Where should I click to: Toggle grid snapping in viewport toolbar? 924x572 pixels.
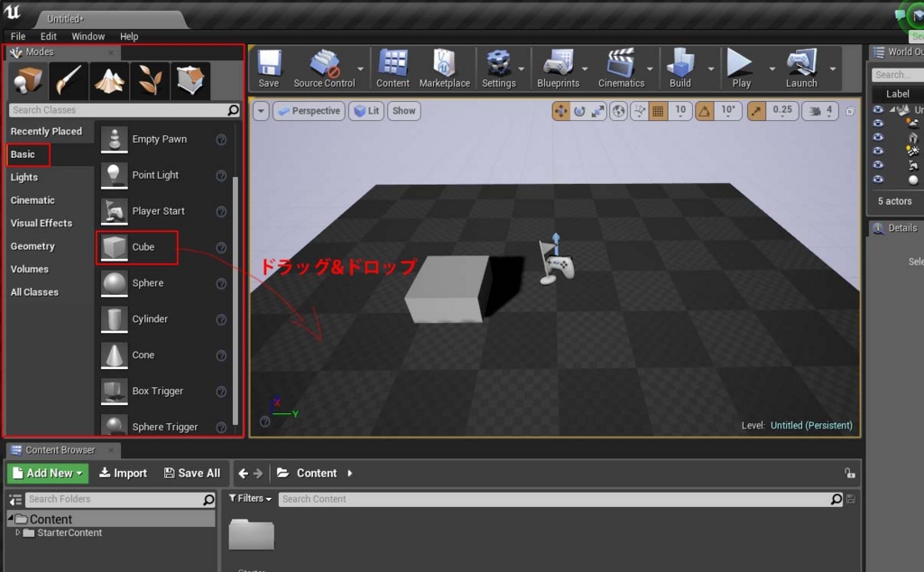[658, 111]
